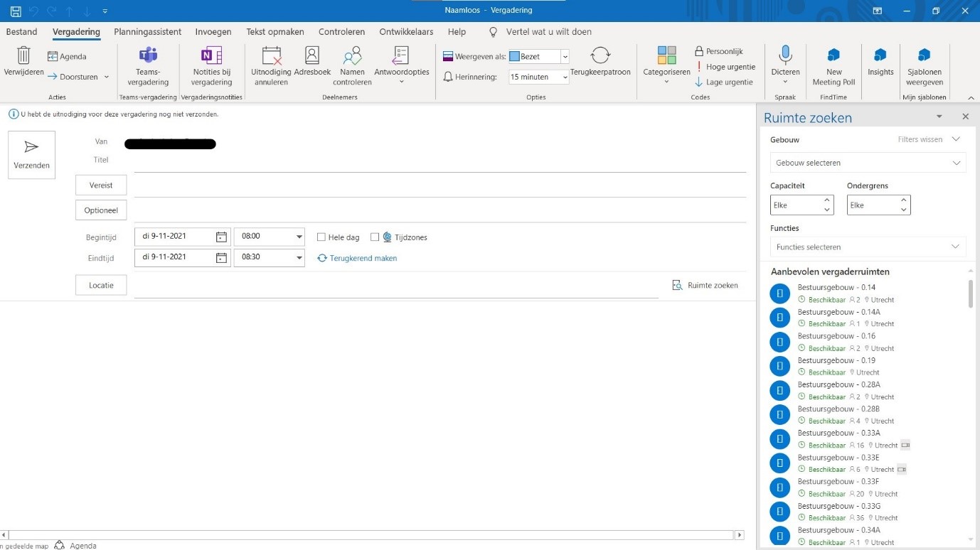
Task: Open the Functies selecteren dropdown
Action: (x=868, y=247)
